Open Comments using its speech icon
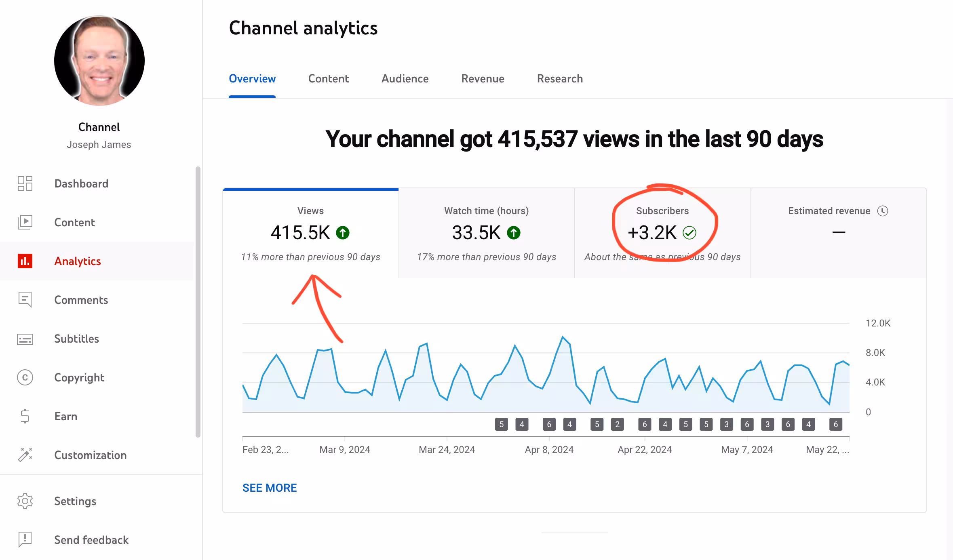This screenshot has height=560, width=953. [x=25, y=300]
